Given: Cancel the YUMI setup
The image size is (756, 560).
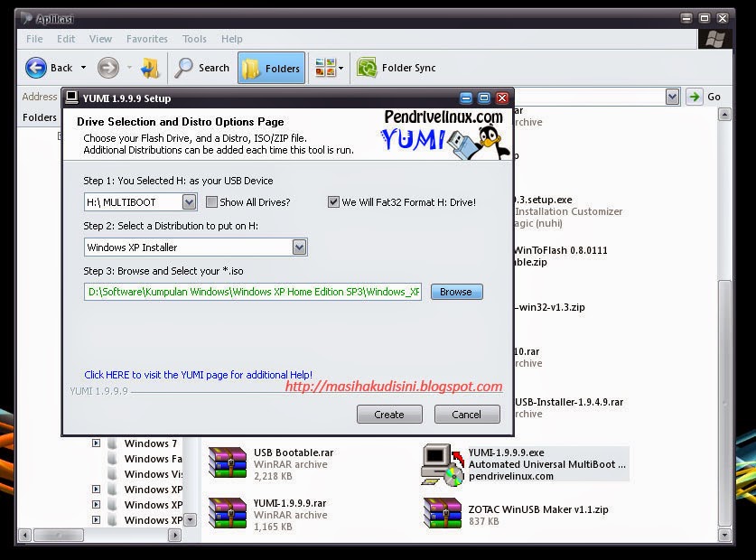Looking at the screenshot, I should click(467, 415).
